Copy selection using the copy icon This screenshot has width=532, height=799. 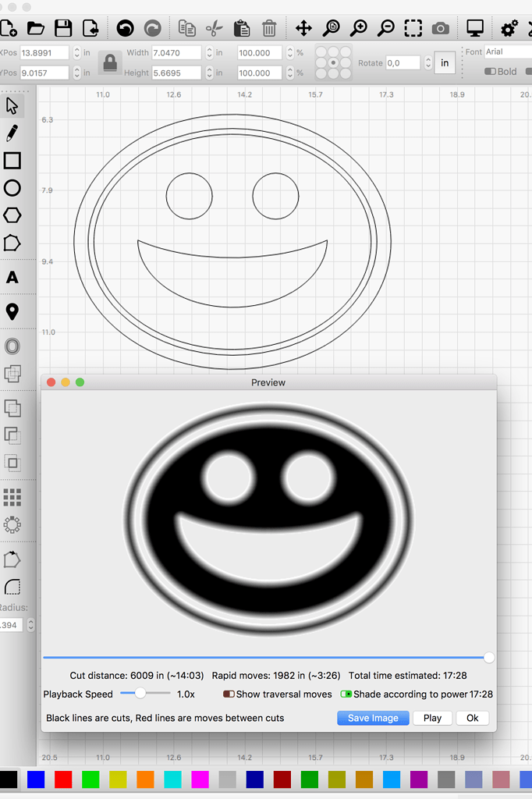click(187, 28)
